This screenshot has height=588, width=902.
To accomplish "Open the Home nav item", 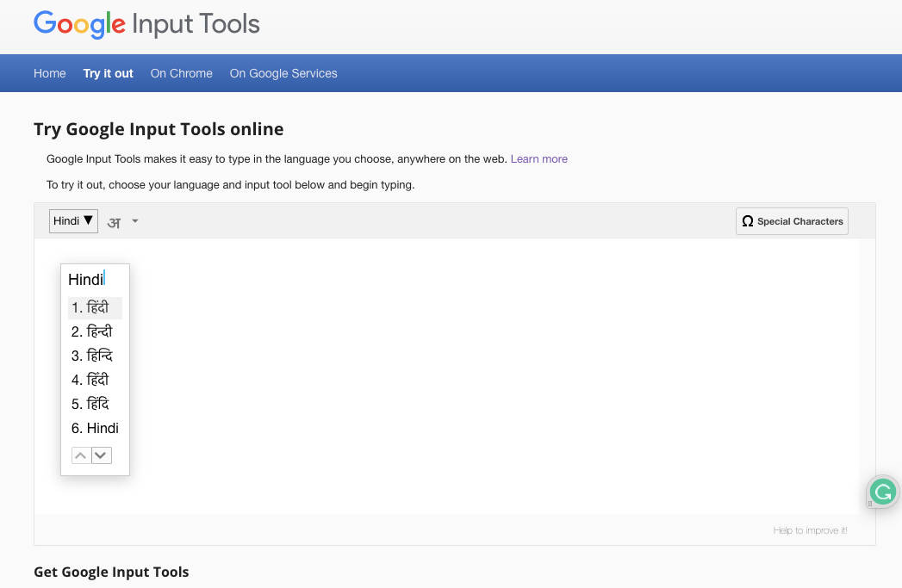I will pos(49,73).
